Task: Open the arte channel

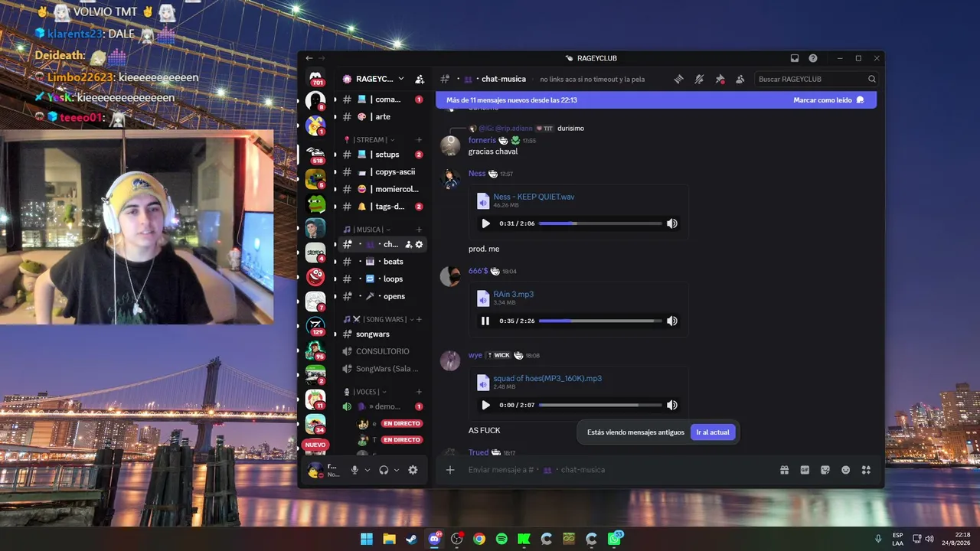Action: pyautogui.click(x=382, y=116)
